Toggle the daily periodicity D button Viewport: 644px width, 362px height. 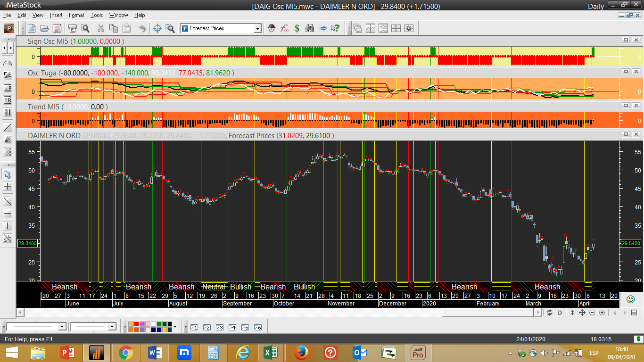coord(560,313)
